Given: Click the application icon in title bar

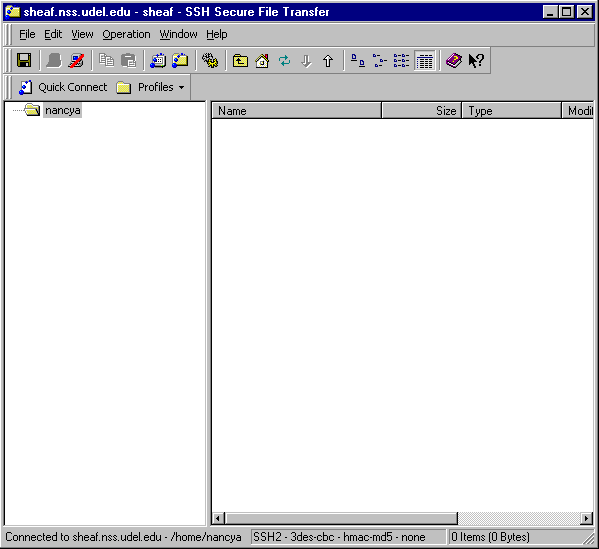Looking at the screenshot, I should 13,12.
